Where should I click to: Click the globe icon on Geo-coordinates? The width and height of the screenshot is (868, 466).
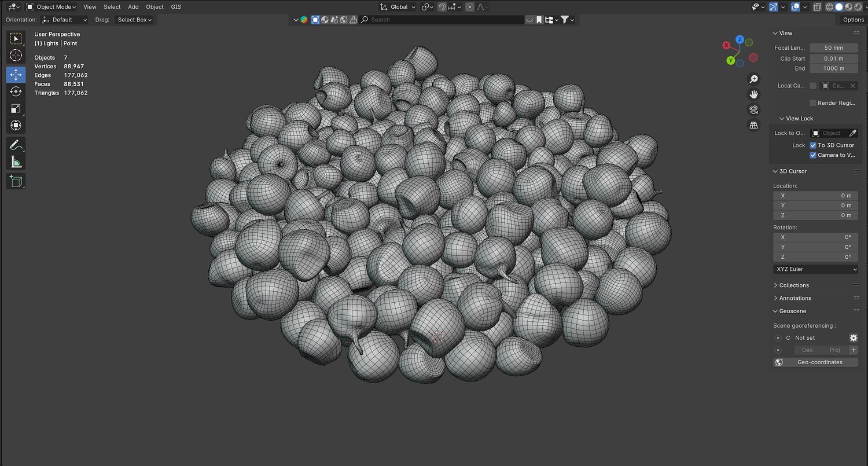(x=779, y=362)
